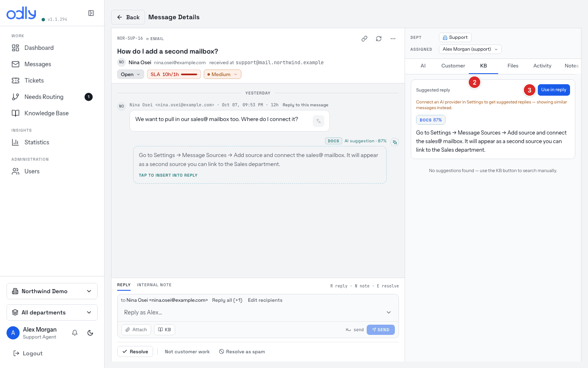588x368 pixels.
Task: Open the Open status dropdown
Action: 131,74
